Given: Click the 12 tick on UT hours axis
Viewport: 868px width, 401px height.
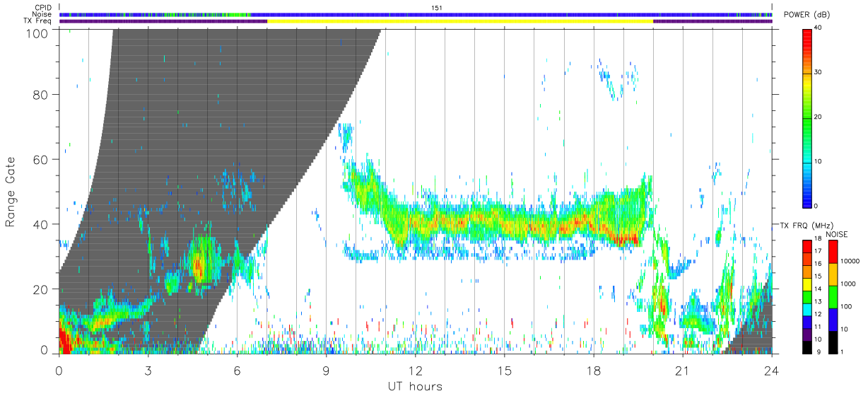Looking at the screenshot, I should [415, 371].
